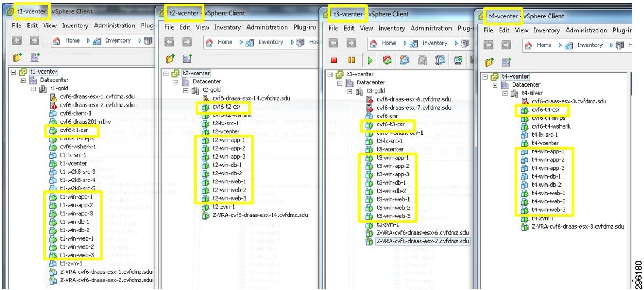Screen dimensions: 644x290
Task: Click the yellow Suspend icon in t3-vcenter toolbar
Action: (x=351, y=60)
